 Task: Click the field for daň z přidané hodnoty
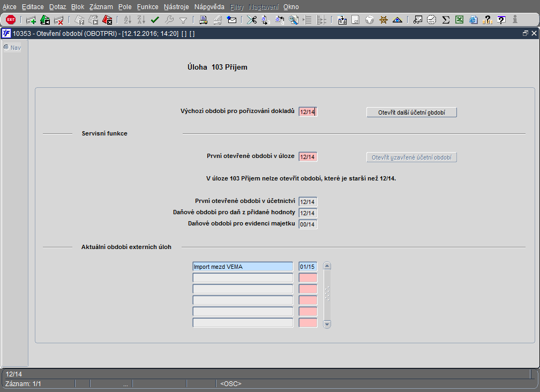point(307,213)
